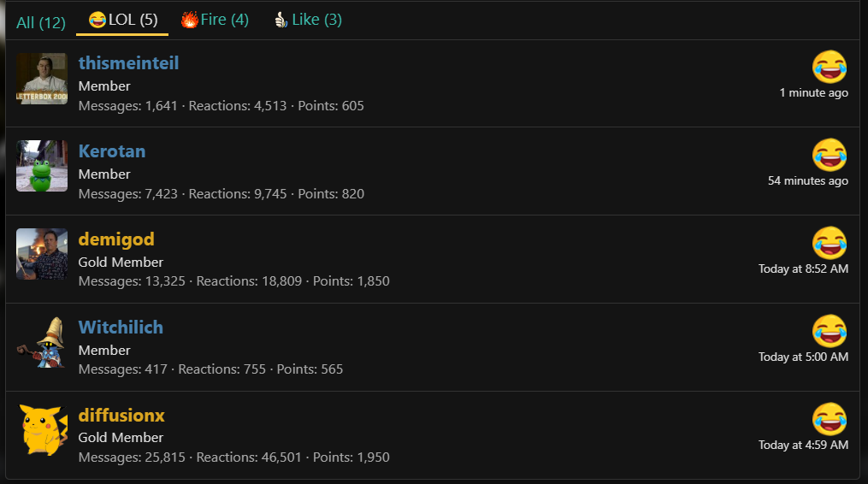Viewport: 868px width, 484px height.
Task: Click demigod's avatar picture
Action: click(x=42, y=254)
